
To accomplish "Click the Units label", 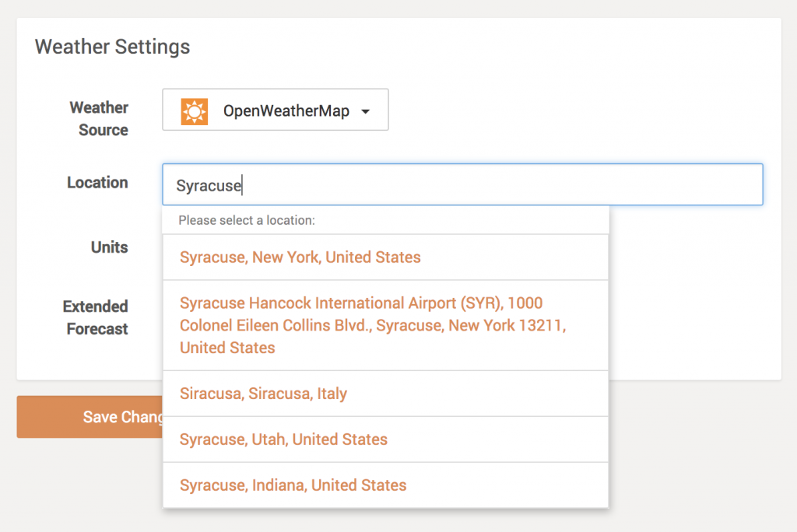I will [x=109, y=247].
